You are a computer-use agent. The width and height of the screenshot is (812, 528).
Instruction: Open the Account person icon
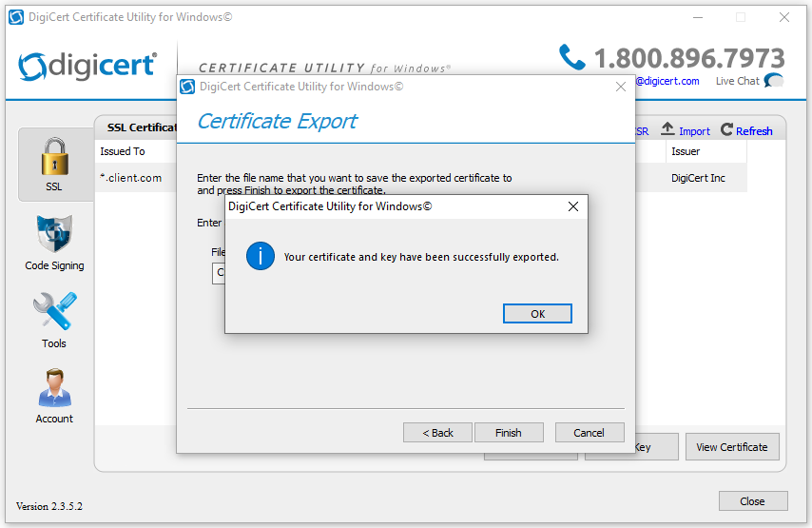tap(54, 388)
